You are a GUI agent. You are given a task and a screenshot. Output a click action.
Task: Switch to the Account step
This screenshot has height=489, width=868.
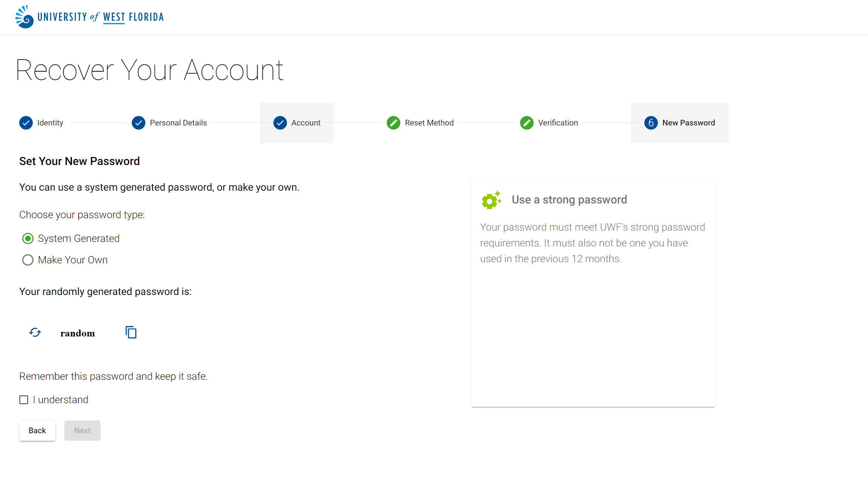[x=297, y=123]
